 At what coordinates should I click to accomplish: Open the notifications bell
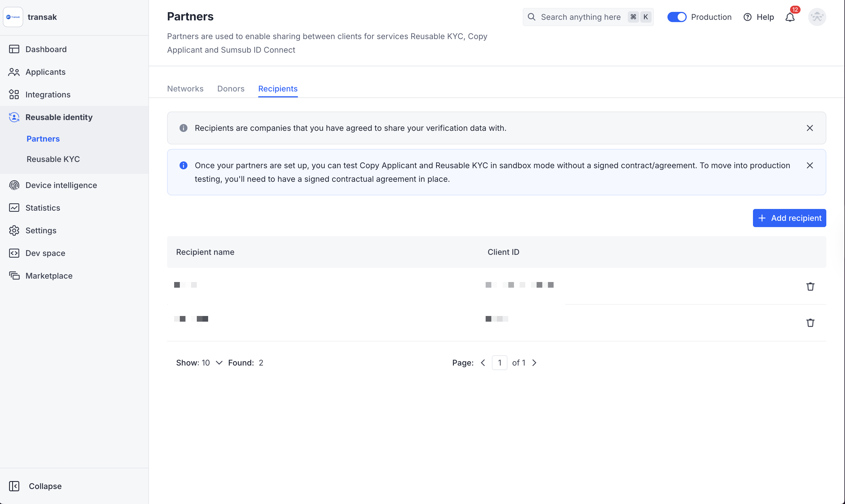pos(790,17)
